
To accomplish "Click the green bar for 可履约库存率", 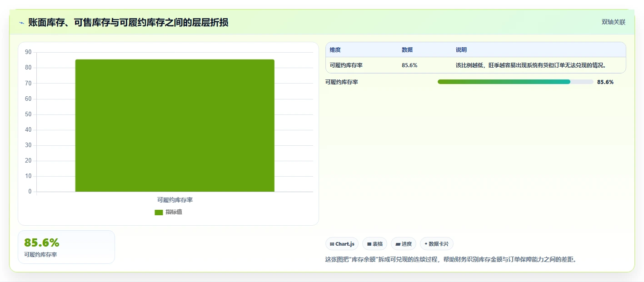I will click(175, 125).
